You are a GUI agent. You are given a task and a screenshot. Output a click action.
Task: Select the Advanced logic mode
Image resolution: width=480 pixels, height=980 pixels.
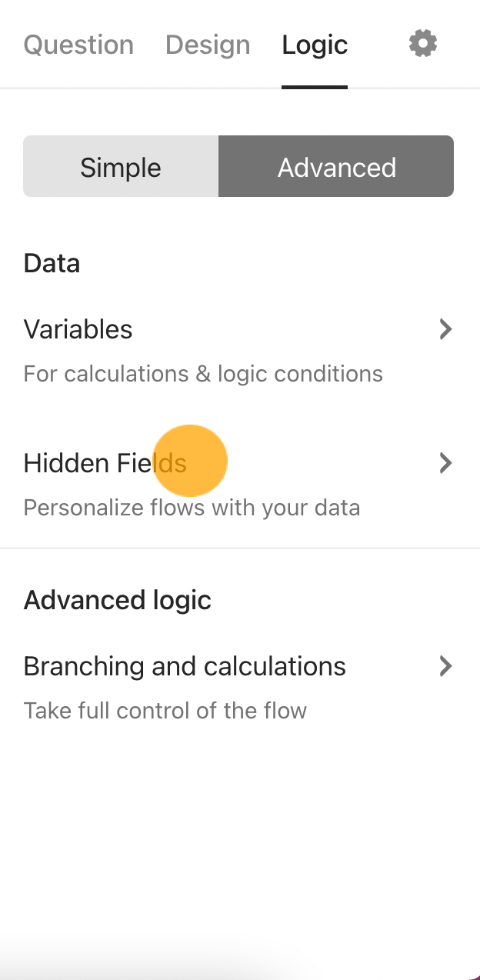[336, 166]
